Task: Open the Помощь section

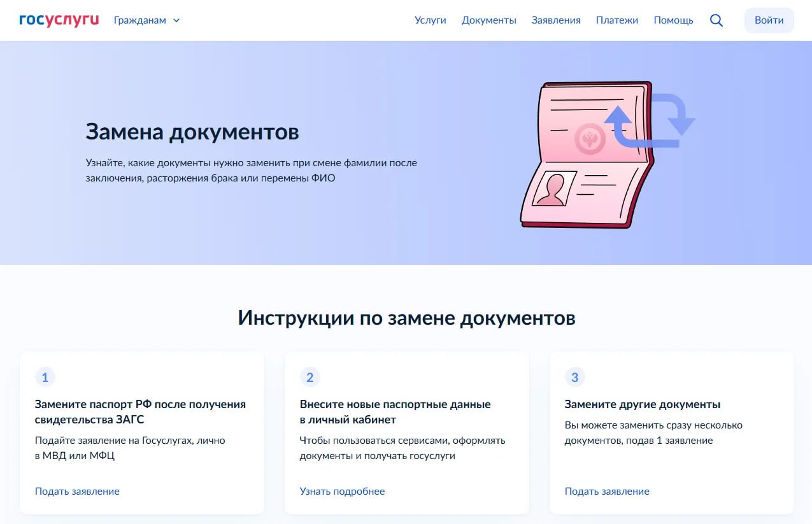Action: [x=672, y=20]
